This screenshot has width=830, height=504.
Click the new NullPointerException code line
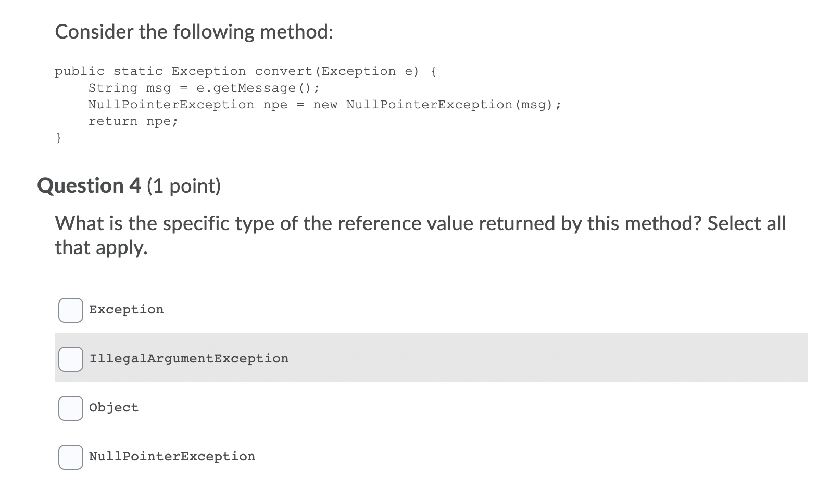click(323, 104)
